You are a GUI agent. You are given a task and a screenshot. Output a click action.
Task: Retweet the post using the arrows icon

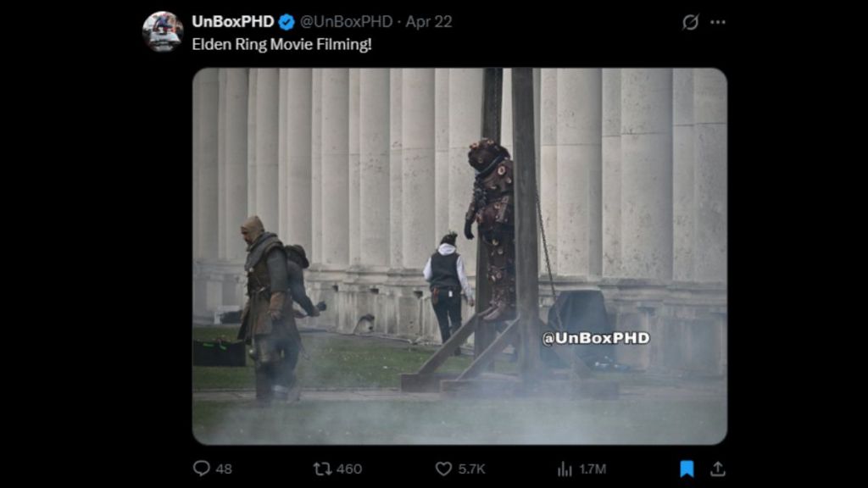[x=321, y=469]
